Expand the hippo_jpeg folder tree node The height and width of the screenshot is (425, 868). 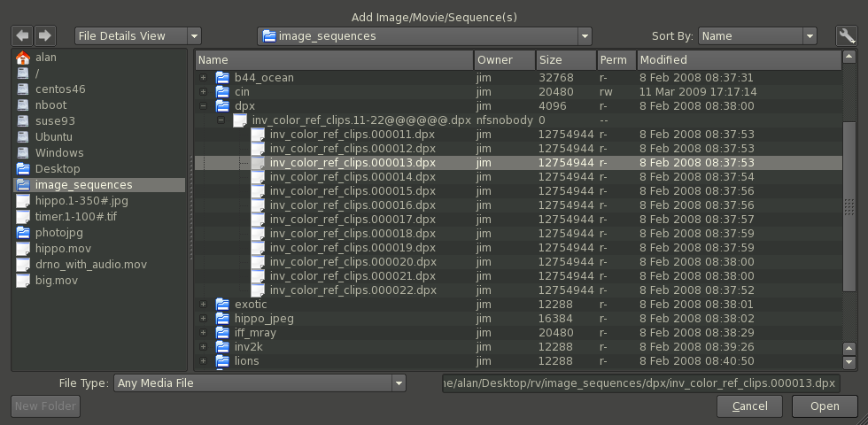coord(203,318)
